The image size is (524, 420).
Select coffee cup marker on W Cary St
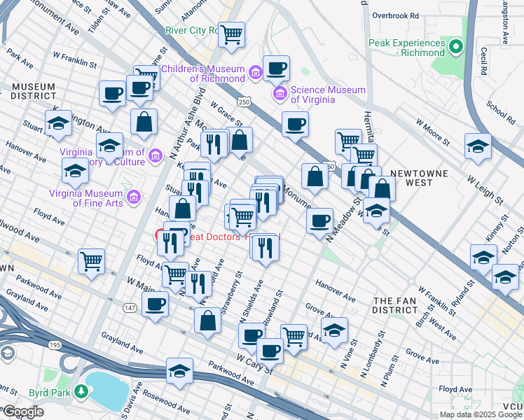270,352
